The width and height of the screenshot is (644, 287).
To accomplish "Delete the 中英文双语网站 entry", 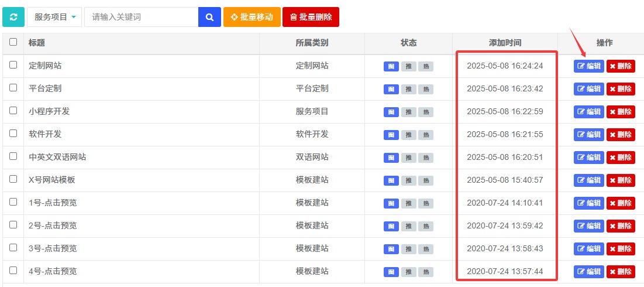I will click(621, 158).
